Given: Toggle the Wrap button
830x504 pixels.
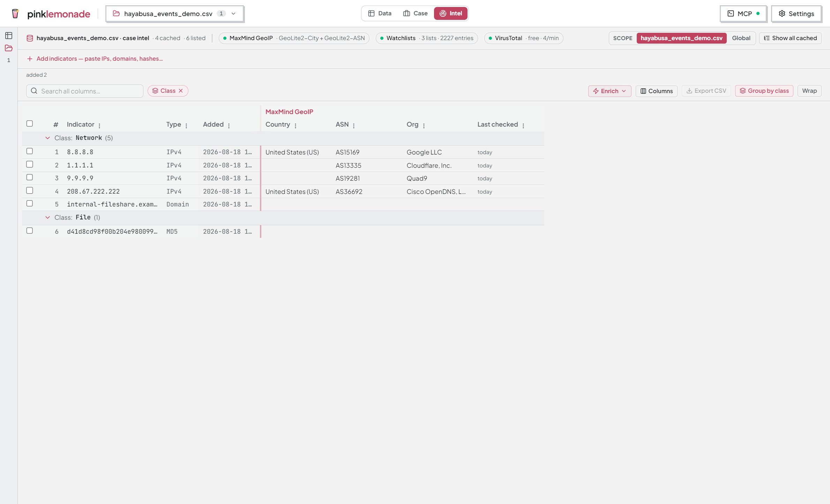Looking at the screenshot, I should click(x=809, y=91).
